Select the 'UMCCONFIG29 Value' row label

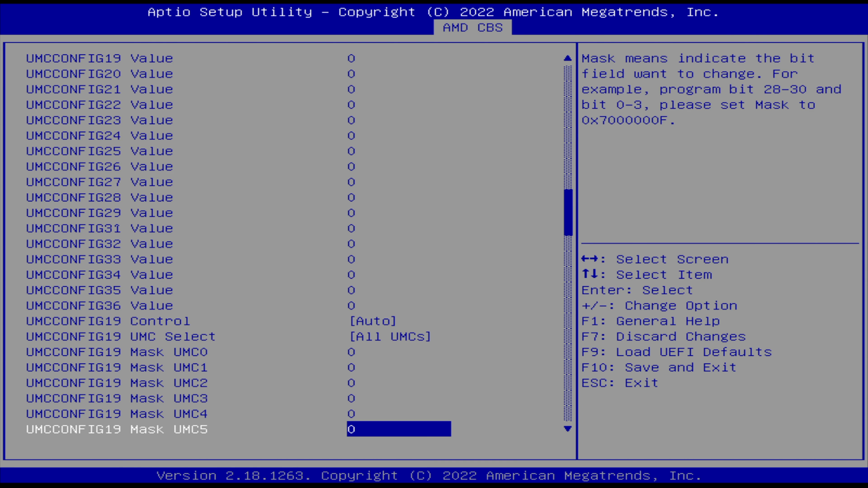[100, 213]
